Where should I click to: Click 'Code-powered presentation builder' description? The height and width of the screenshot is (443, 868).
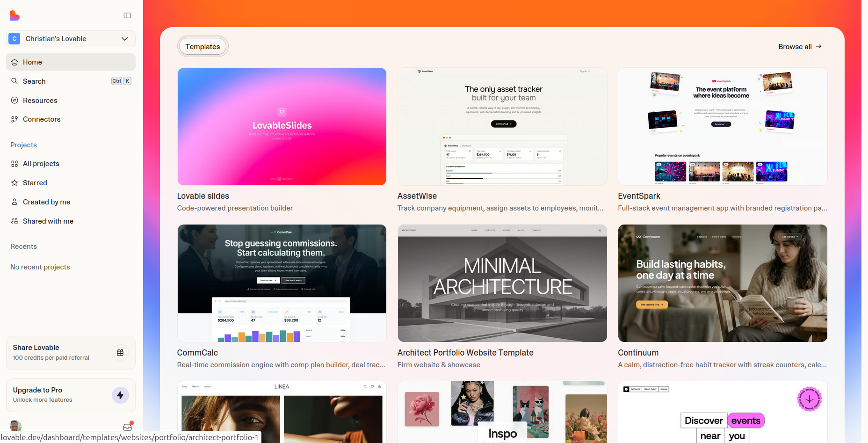(x=235, y=208)
